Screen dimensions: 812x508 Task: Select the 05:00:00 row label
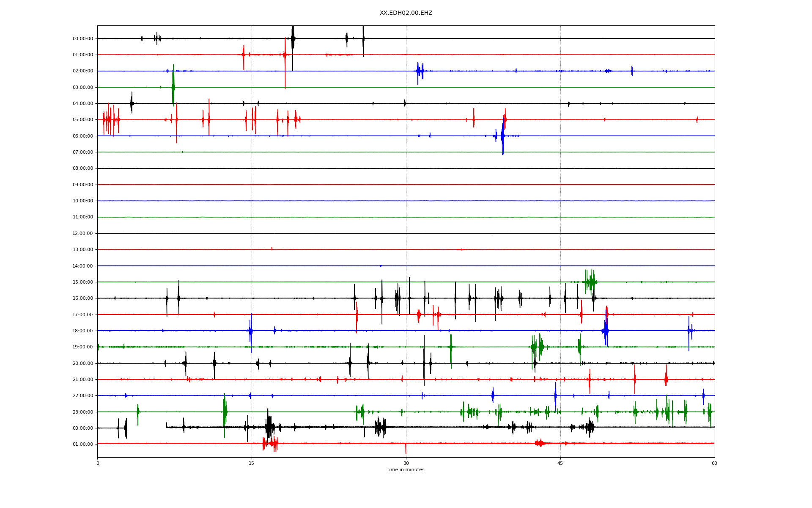(83, 120)
